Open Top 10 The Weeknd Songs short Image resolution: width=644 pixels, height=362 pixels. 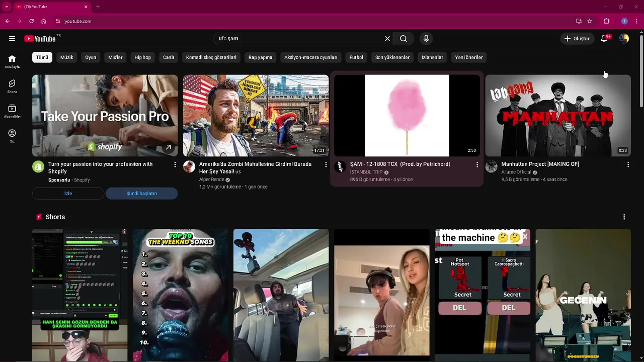click(180, 295)
